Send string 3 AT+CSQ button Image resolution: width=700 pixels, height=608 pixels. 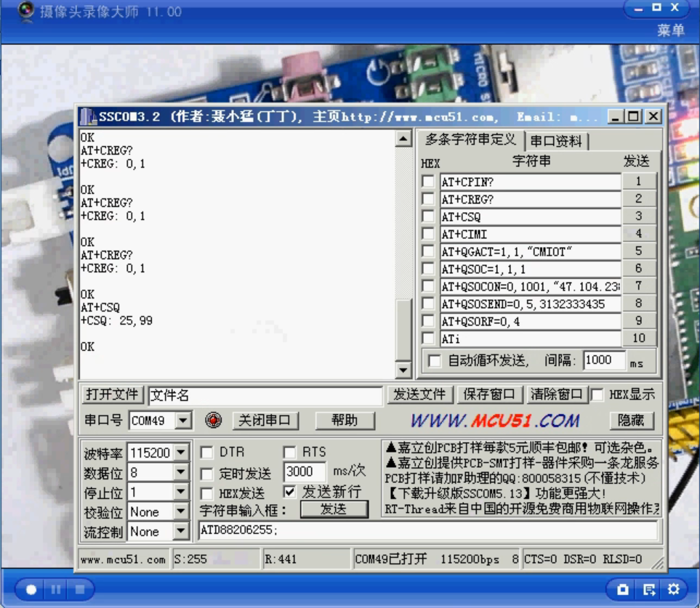coord(639,216)
